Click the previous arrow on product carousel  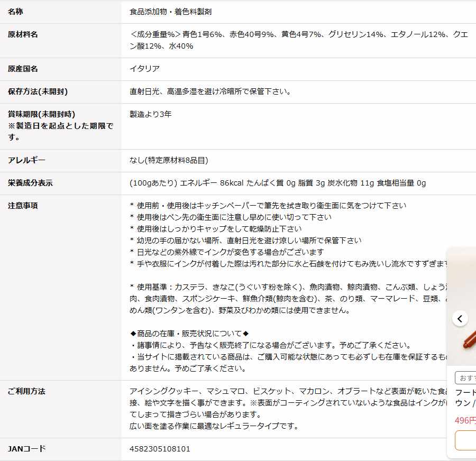click(x=460, y=319)
